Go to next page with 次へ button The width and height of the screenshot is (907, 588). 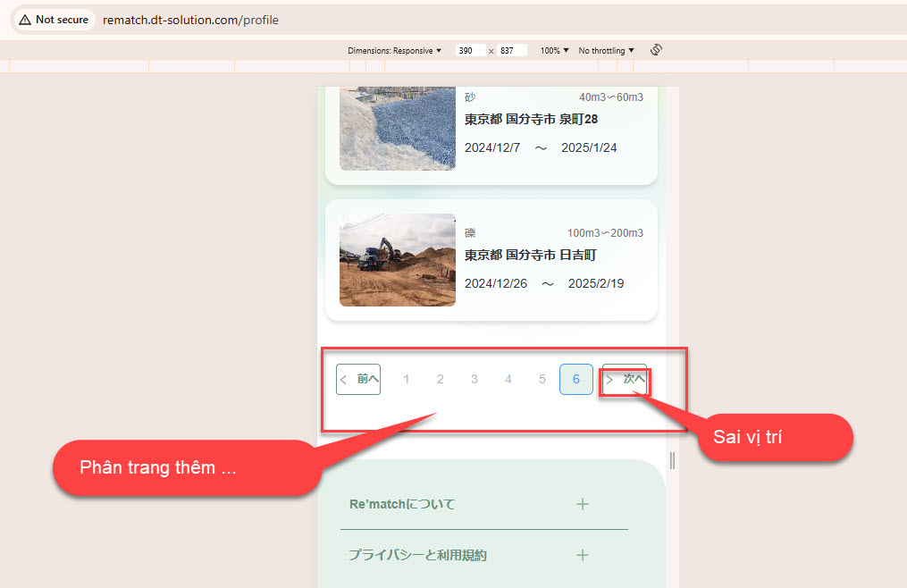625,379
